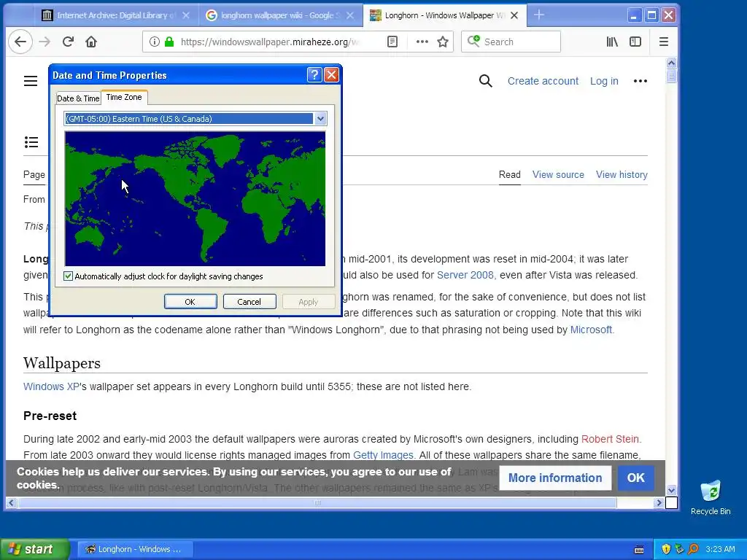Open the Windows start menu
The height and width of the screenshot is (560, 747).
point(35,549)
